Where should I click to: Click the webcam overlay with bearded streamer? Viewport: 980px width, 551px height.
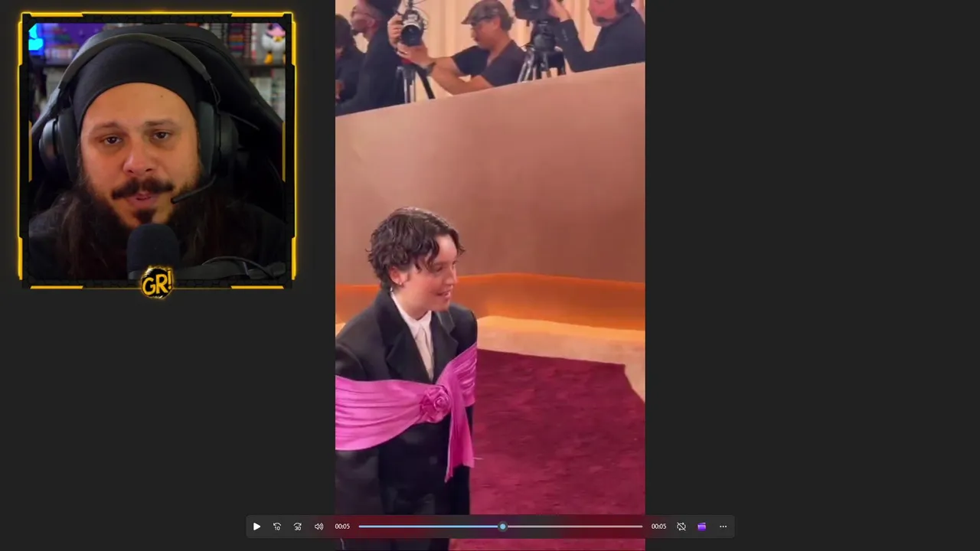click(157, 151)
